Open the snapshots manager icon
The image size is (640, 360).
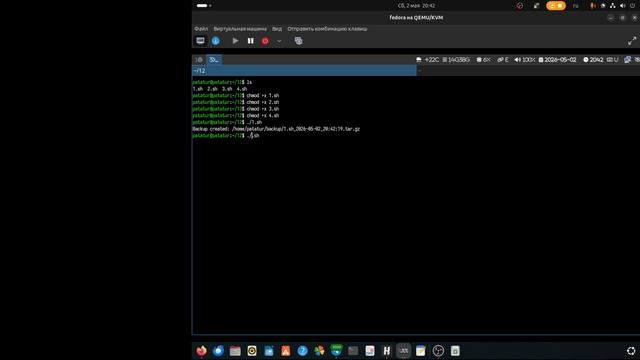click(x=298, y=41)
